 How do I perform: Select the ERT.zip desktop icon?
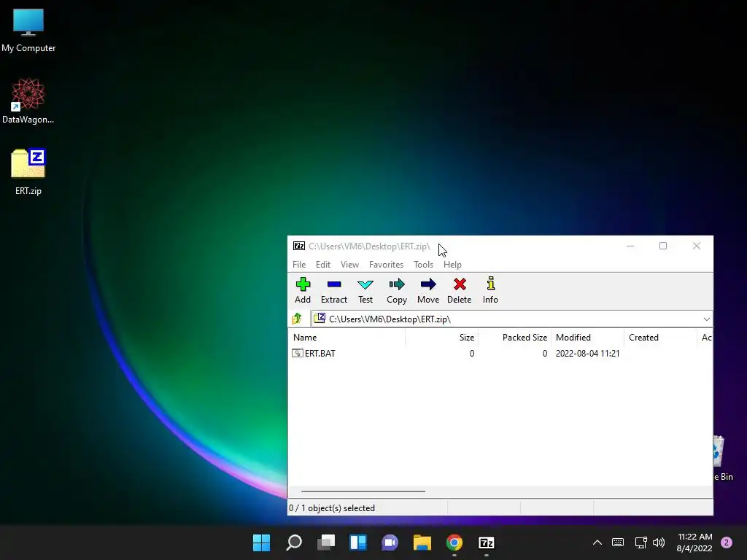coord(28,172)
